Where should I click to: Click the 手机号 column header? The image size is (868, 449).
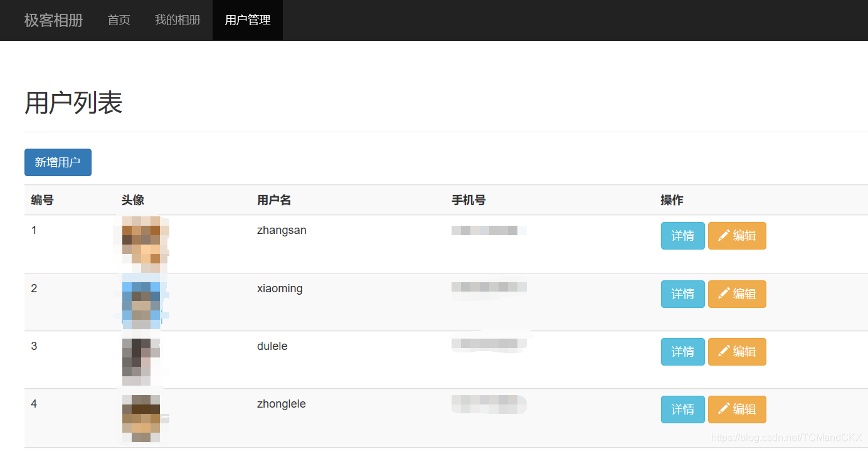[468, 200]
